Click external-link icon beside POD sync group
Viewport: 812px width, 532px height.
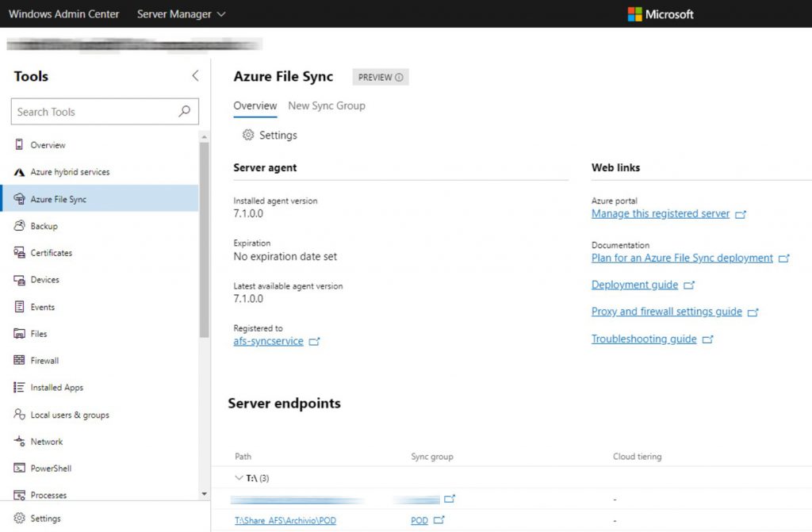[439, 519]
